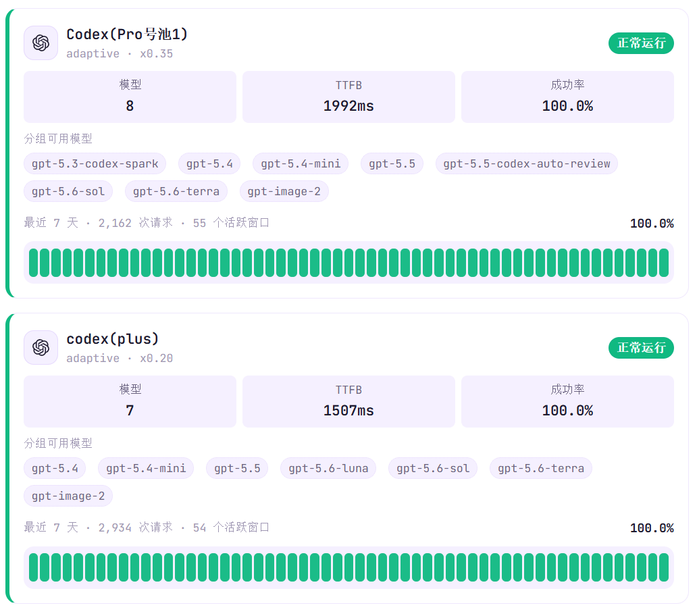Select gpt-image-2 tag in Codex(Pro号池1) card
Viewport: 697px width, 616px height.
tap(284, 191)
